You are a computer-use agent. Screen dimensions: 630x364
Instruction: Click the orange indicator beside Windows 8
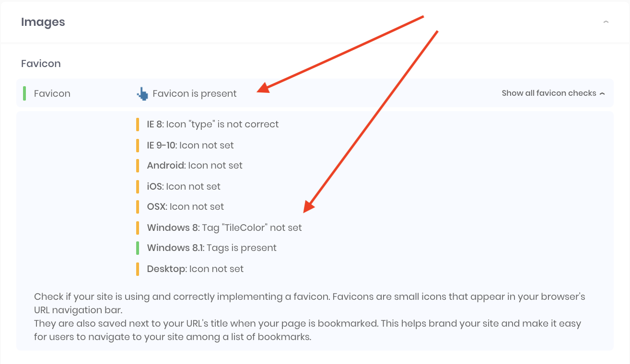138,227
